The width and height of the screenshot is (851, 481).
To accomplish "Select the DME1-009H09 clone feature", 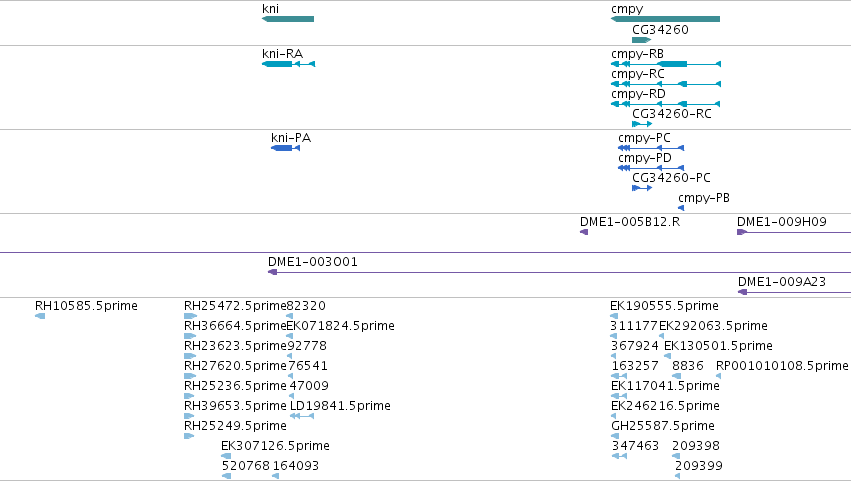I will (793, 232).
